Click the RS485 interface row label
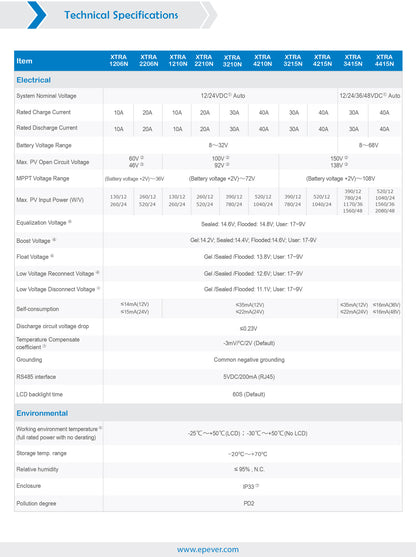416x557 pixels. pos(36,377)
